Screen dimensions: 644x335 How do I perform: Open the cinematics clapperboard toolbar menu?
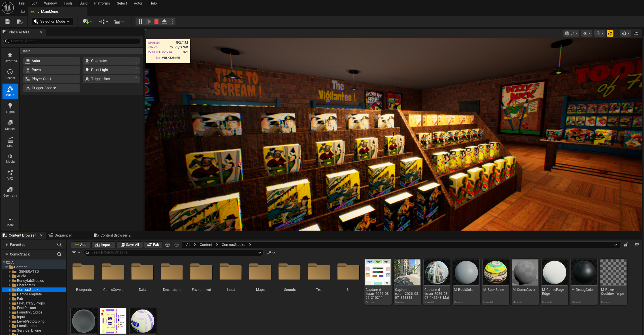pos(119,22)
